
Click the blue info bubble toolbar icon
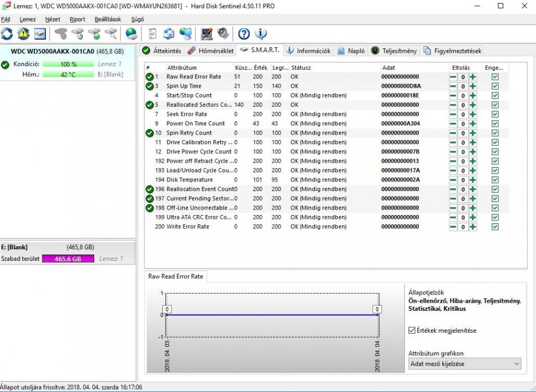click(x=260, y=34)
